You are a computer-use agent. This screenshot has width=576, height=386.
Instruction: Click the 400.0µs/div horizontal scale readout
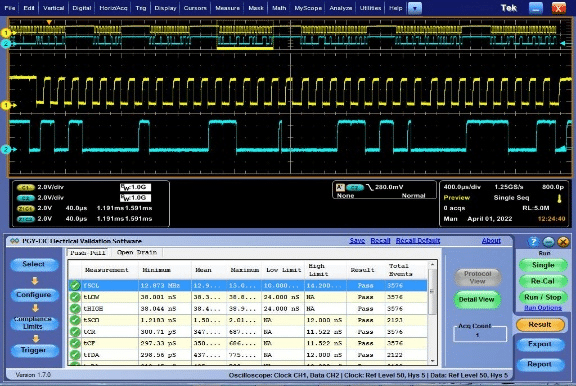[462, 187]
